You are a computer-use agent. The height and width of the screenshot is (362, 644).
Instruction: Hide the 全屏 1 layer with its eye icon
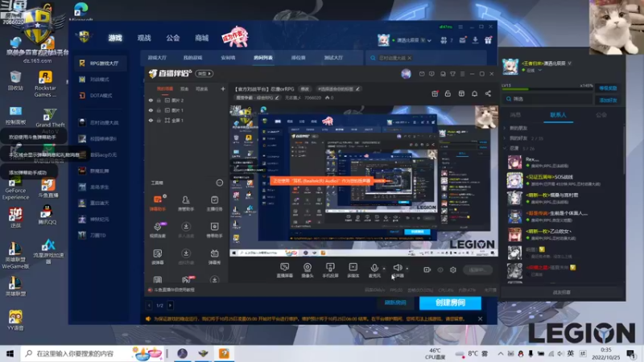[x=151, y=121]
